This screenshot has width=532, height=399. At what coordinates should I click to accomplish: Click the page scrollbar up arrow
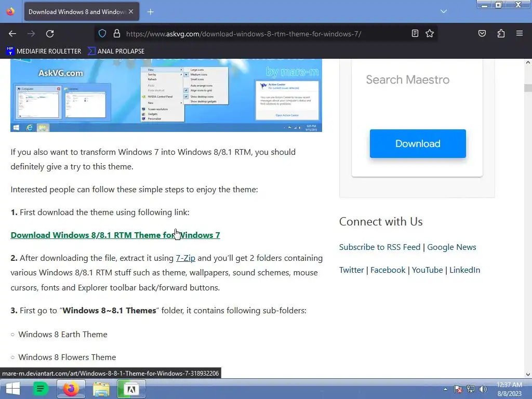coord(528,62)
